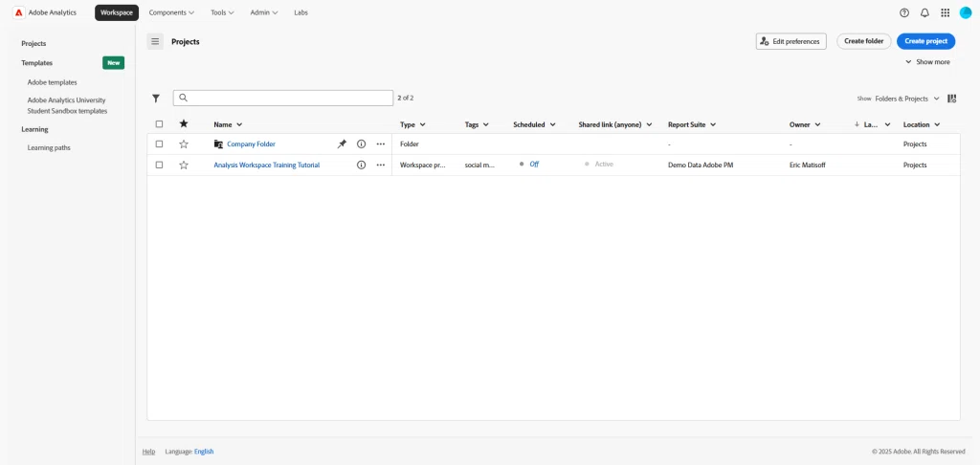Open the app switcher grid icon

tap(946, 12)
